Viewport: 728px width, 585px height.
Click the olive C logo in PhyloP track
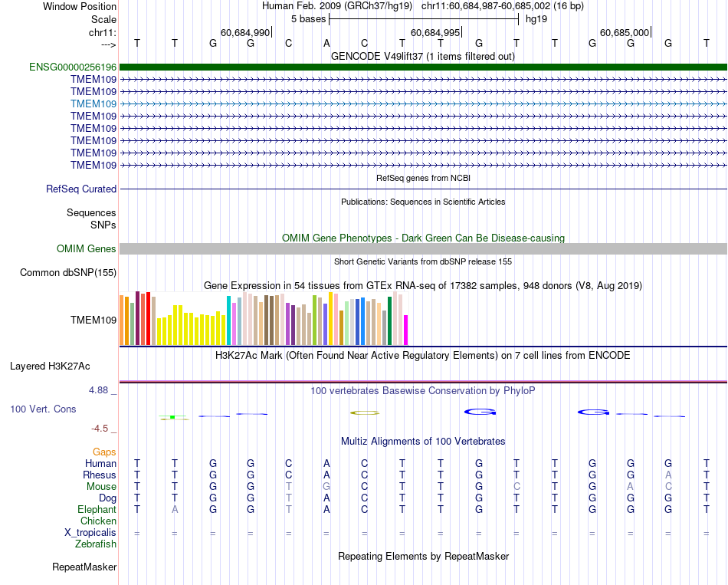[365, 412]
